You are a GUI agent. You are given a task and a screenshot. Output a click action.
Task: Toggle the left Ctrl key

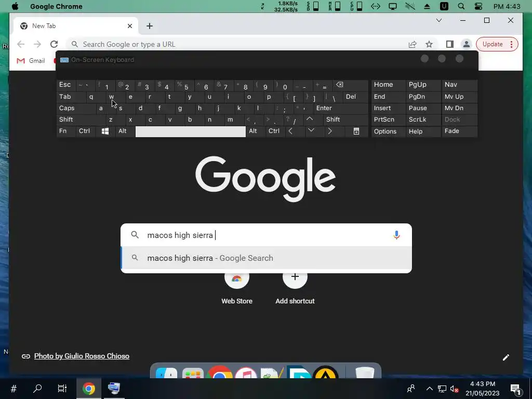point(85,131)
